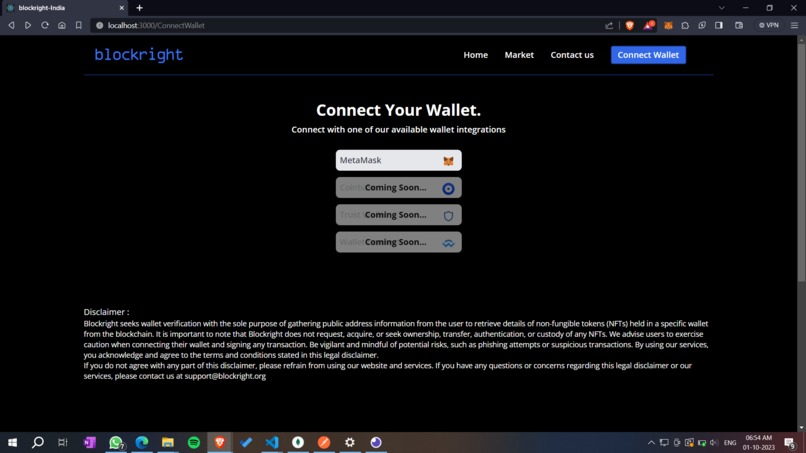Reload the page

[x=45, y=25]
